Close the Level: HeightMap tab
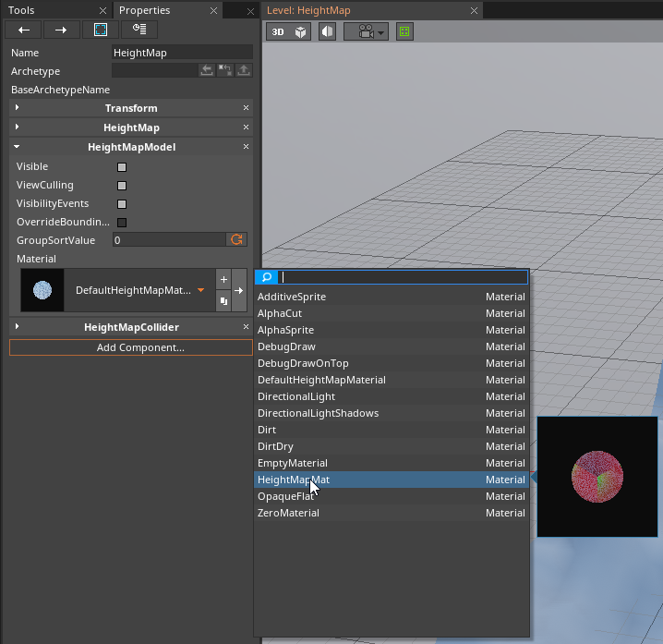The height and width of the screenshot is (644, 663). [474, 11]
